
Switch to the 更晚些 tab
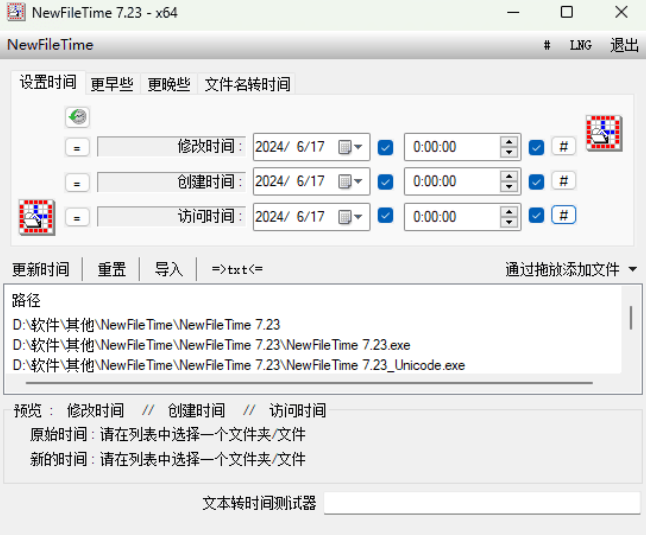[169, 84]
